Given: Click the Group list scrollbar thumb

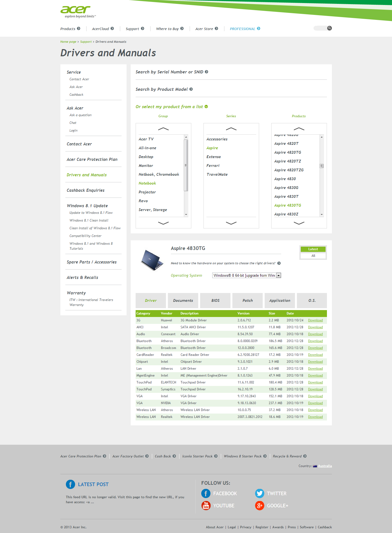Looking at the screenshot, I should 186,165.
